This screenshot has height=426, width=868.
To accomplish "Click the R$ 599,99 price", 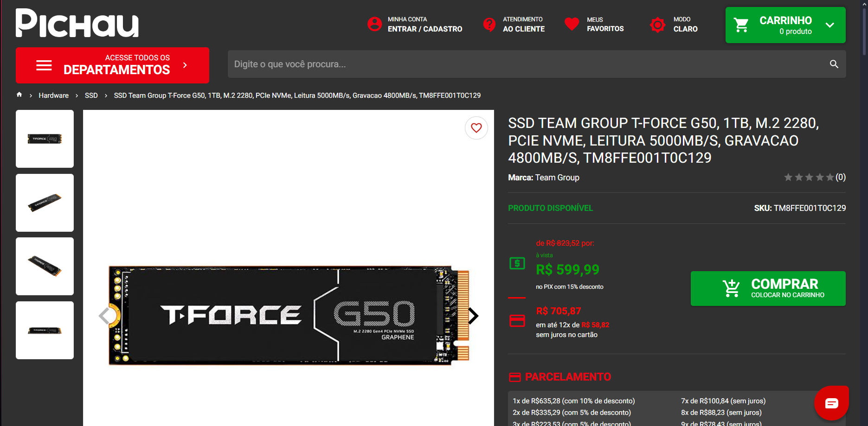I will tap(567, 269).
